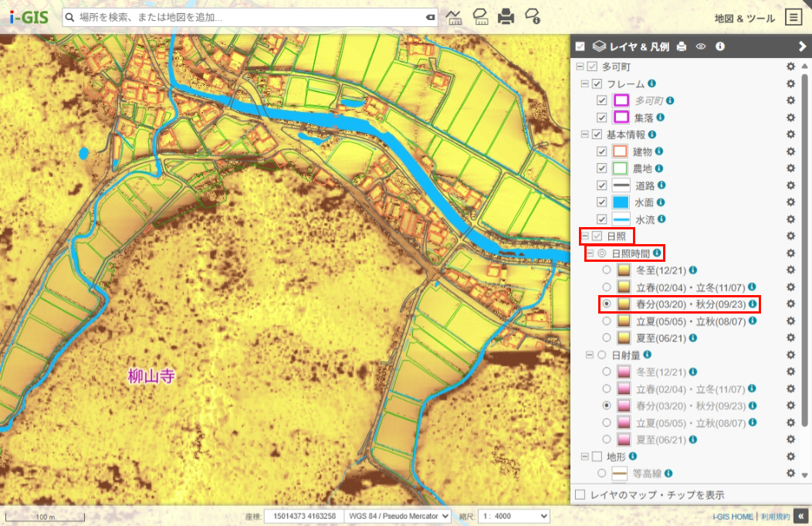
Task: Uncheck the フレーム group checkbox
Action: coord(597,83)
